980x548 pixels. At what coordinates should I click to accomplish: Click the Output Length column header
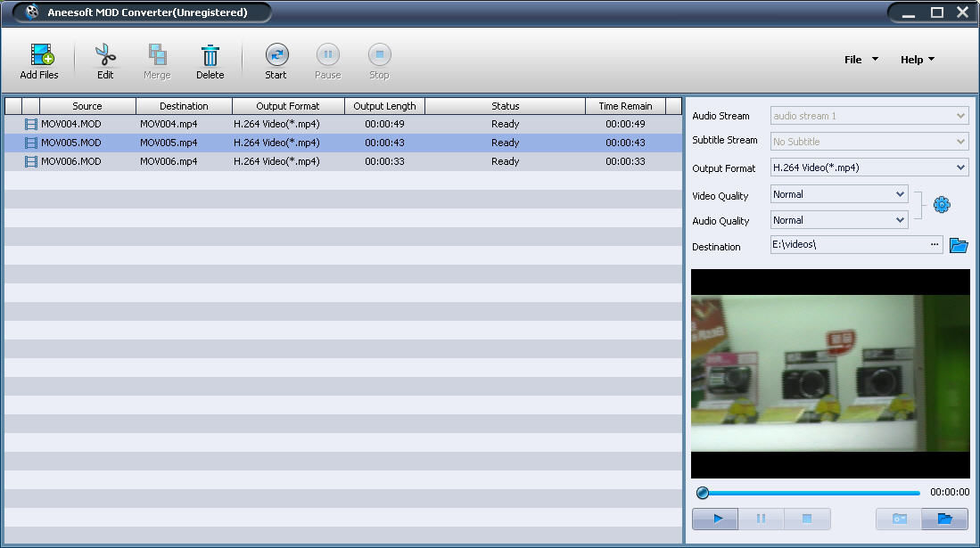[x=384, y=106]
